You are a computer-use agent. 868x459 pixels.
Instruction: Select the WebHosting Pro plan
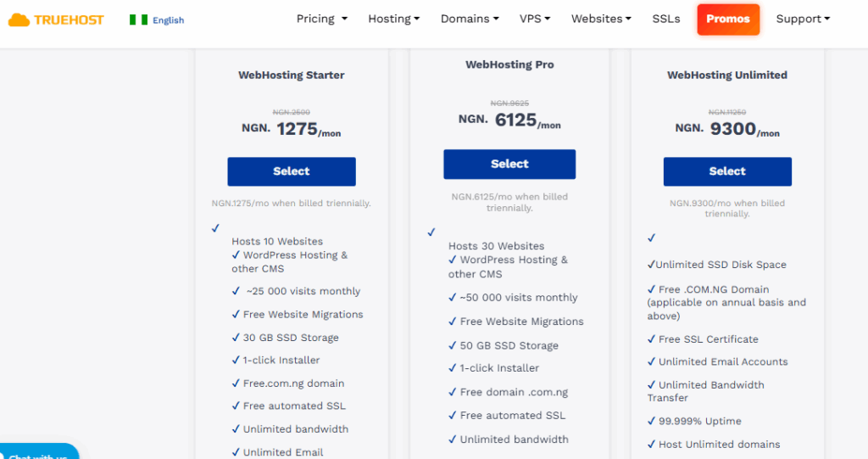509,164
